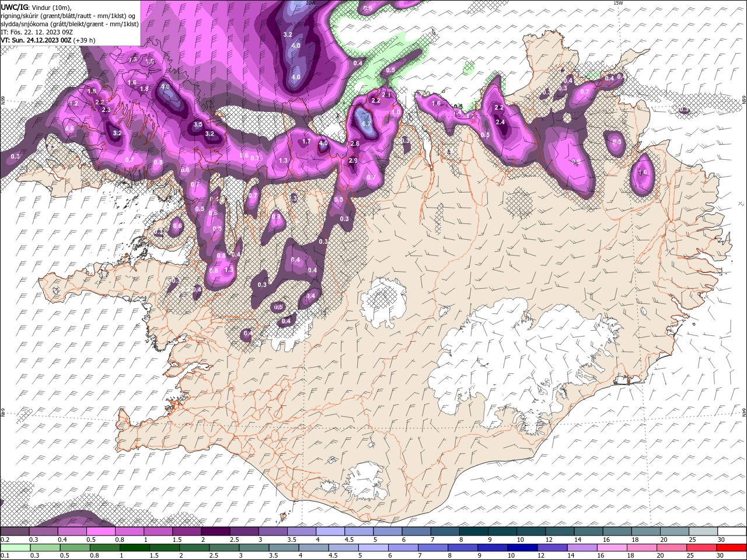Click the rain legend swatch between 20 and 25

pos(672,548)
